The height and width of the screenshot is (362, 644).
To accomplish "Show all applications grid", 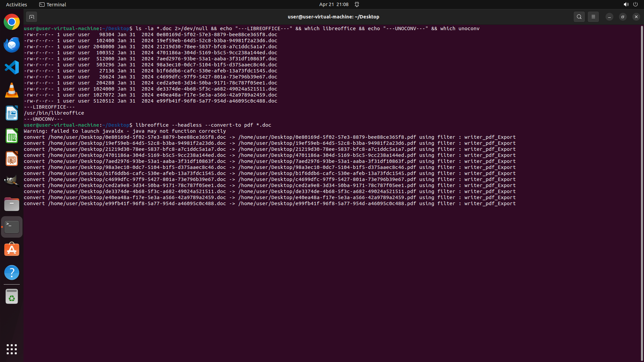I will click(x=12, y=349).
